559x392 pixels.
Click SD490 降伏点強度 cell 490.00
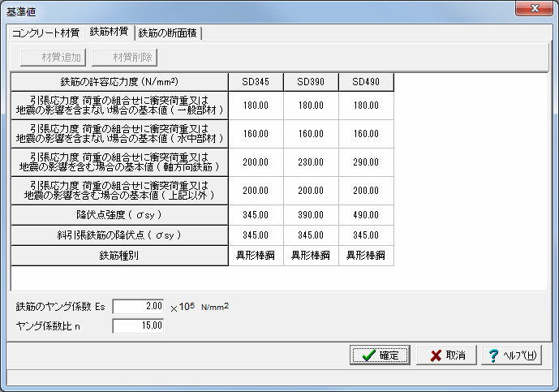click(366, 215)
